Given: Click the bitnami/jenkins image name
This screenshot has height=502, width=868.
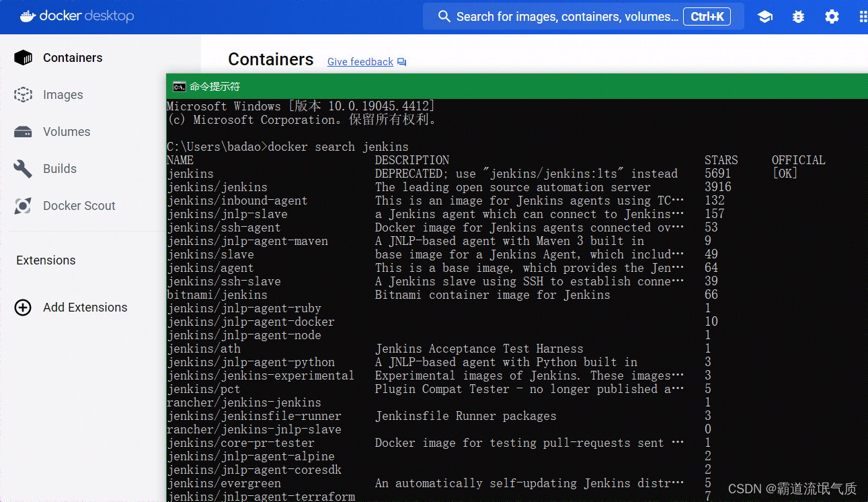Looking at the screenshot, I should click(x=217, y=295).
